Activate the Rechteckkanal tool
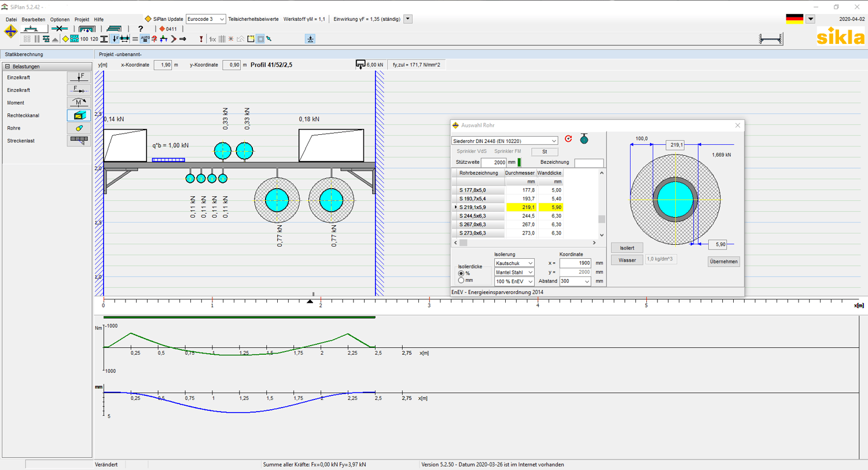The image size is (868, 470). click(x=79, y=115)
